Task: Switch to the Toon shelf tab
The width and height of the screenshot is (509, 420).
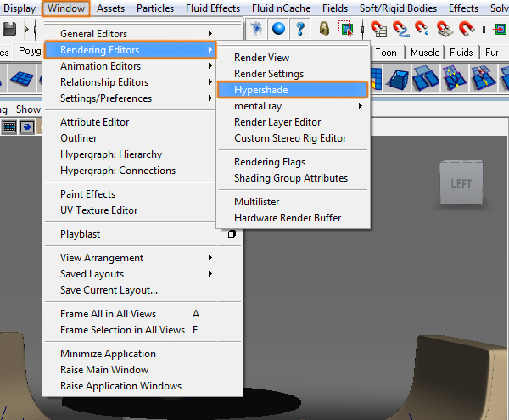Action: pos(386,53)
